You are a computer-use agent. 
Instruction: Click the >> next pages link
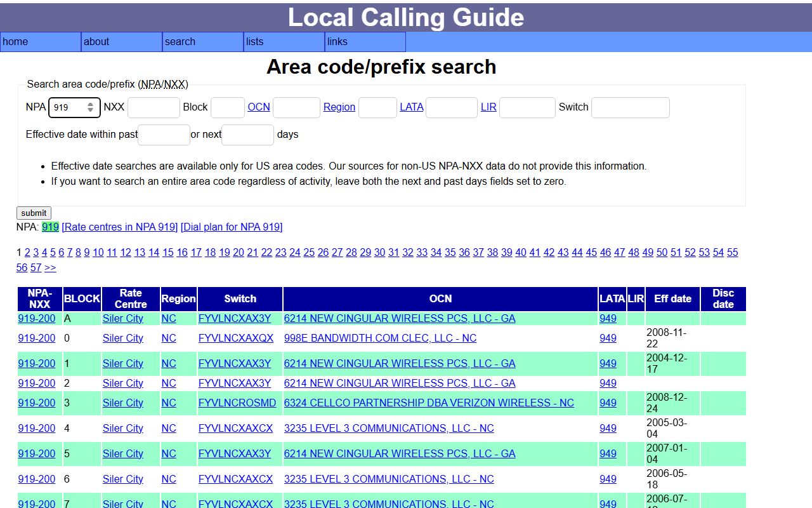click(x=50, y=268)
